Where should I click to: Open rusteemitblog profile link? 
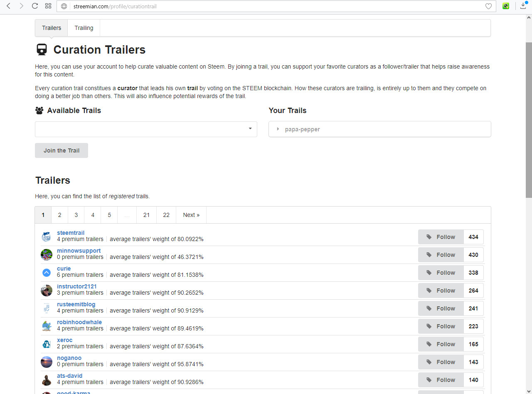[x=76, y=304]
